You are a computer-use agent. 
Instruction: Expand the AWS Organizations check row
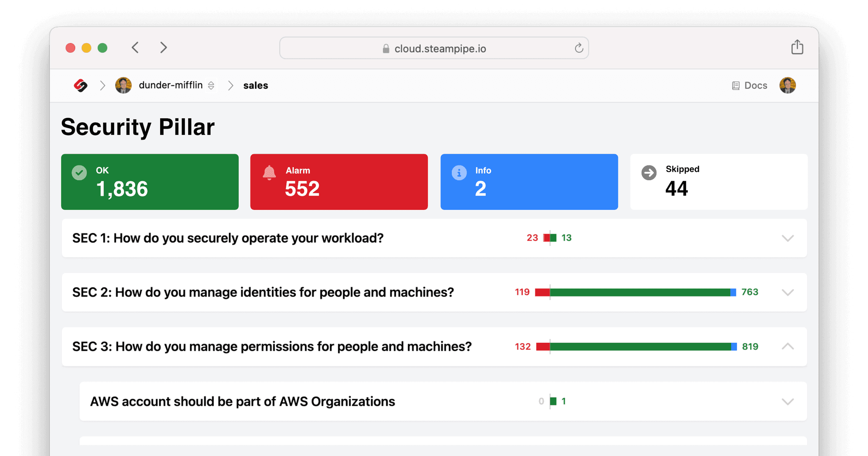[x=788, y=401]
